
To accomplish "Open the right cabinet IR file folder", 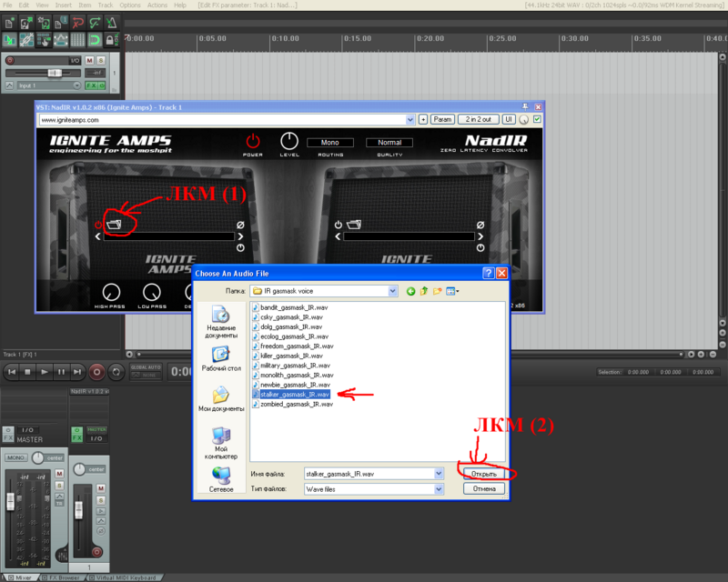I will (352, 224).
